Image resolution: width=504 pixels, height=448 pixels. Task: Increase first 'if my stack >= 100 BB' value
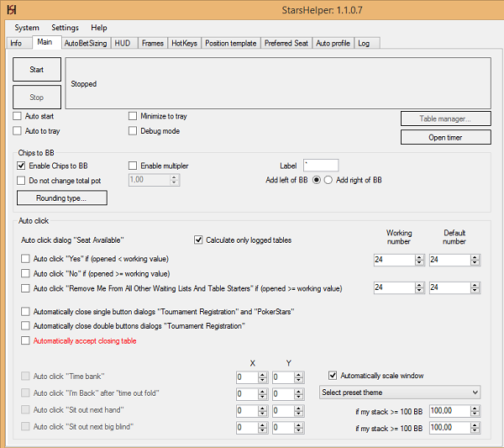click(x=475, y=408)
